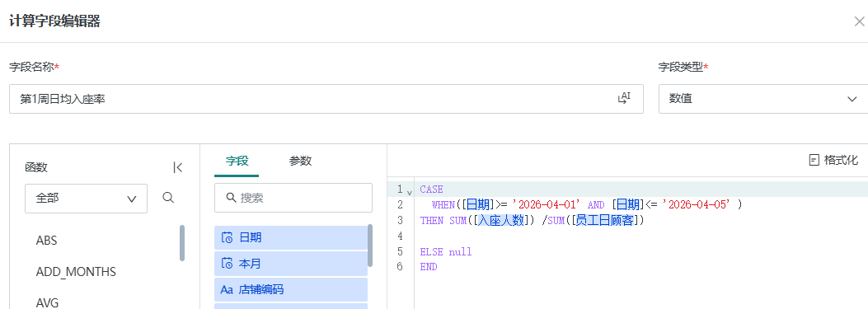The height and width of the screenshot is (309, 868).
Task: Click the ADD_MONTHS function in the list
Action: click(76, 272)
